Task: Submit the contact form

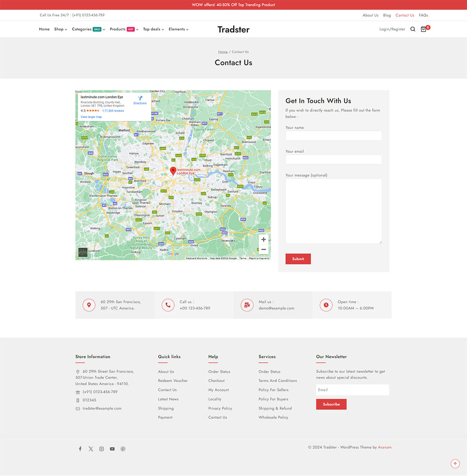Action: pos(298,259)
